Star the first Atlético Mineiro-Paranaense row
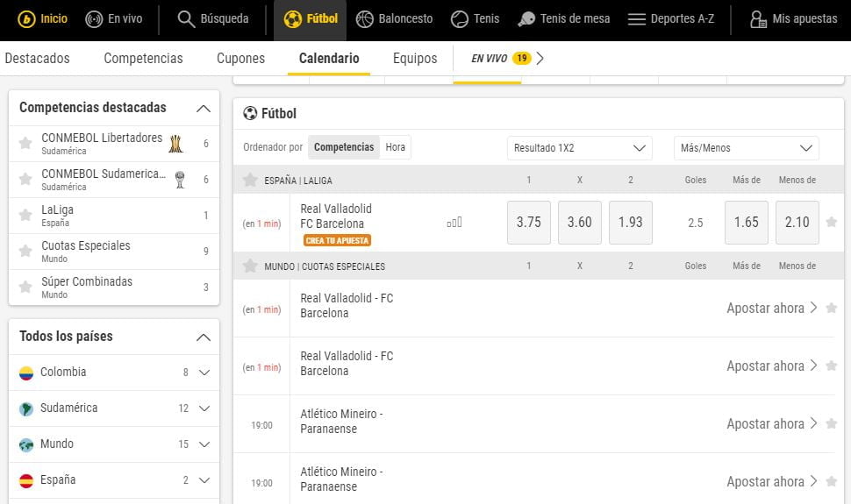 point(832,423)
